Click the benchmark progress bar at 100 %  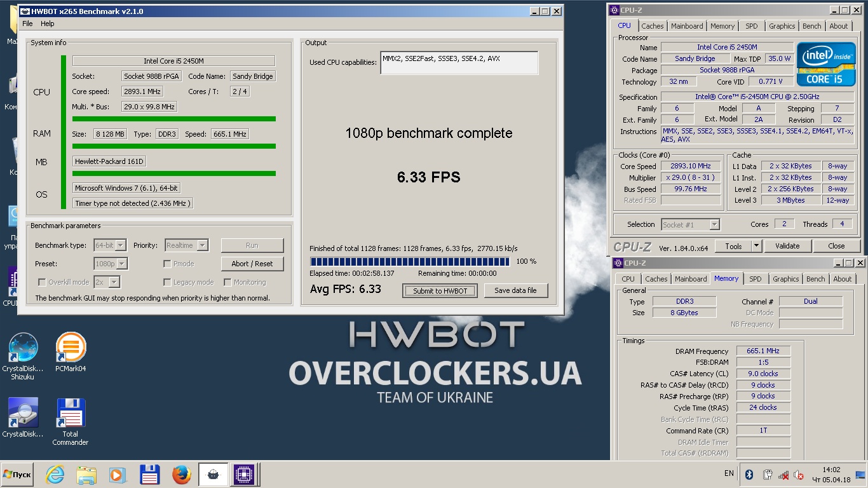[410, 261]
